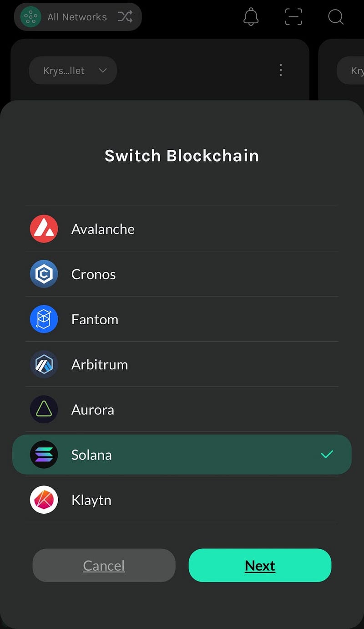Tap the search magnifier icon
This screenshot has width=364, height=629.
(336, 17)
